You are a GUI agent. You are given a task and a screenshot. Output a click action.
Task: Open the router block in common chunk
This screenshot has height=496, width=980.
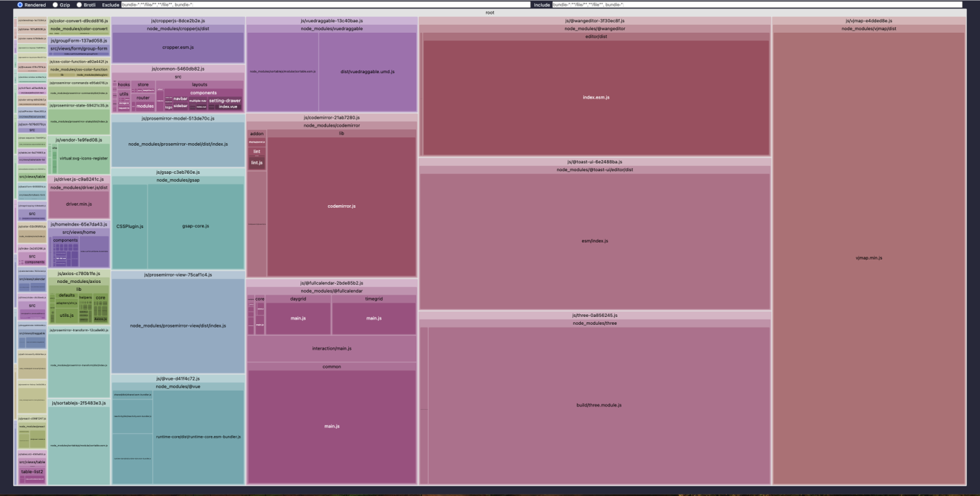pos(143,97)
